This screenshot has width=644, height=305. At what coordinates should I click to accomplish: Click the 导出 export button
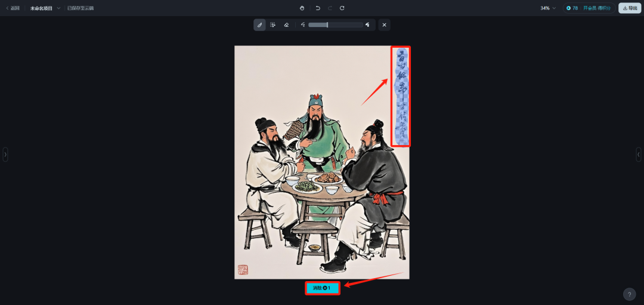pyautogui.click(x=630, y=8)
